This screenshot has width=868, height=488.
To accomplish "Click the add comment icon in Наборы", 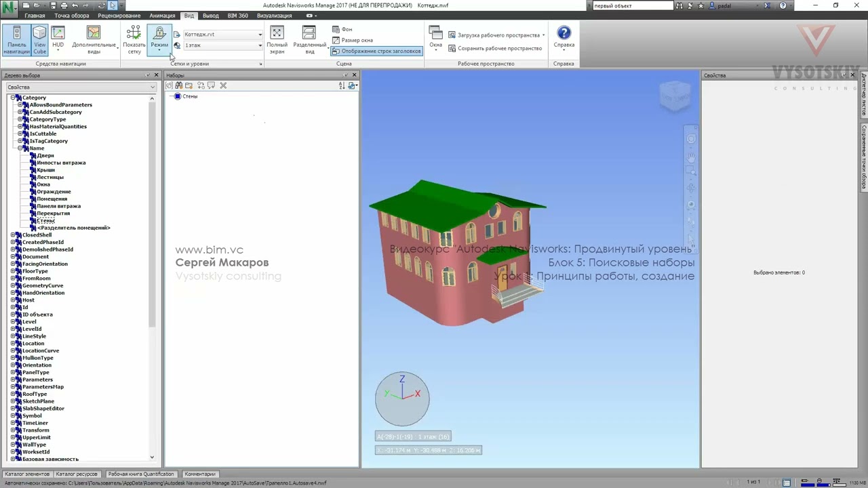I will coord(212,86).
